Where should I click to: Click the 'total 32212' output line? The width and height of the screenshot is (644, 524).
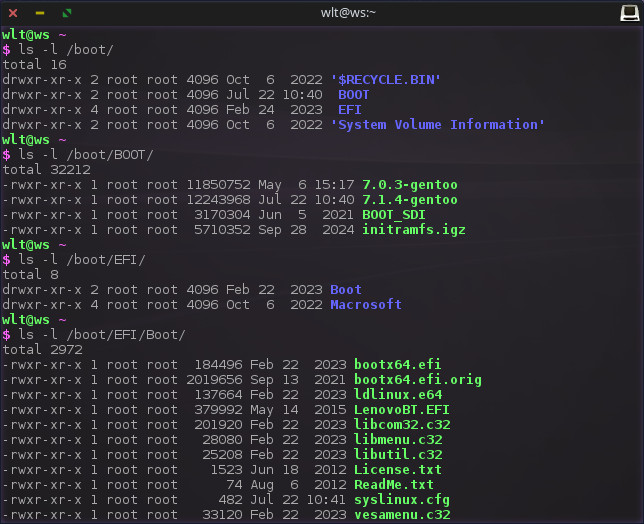(46, 170)
